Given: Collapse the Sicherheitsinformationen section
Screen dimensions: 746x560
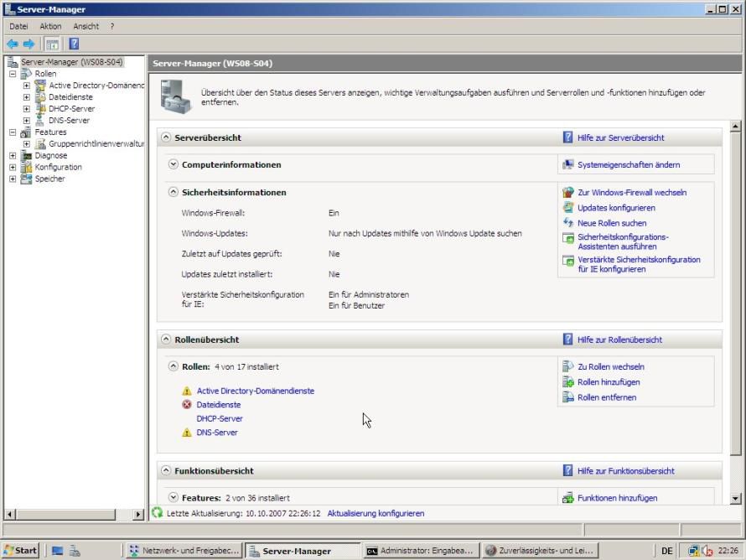Looking at the screenshot, I should coord(174,192).
